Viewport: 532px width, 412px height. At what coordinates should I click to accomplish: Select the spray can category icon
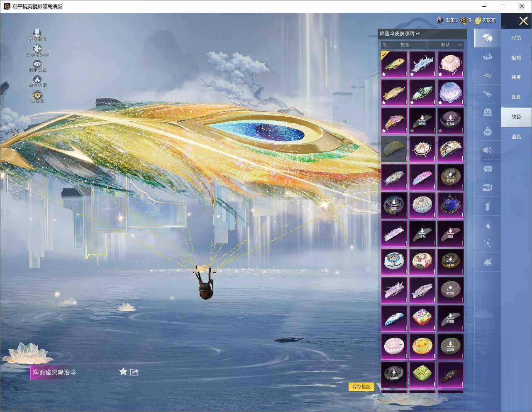pyautogui.click(x=488, y=206)
